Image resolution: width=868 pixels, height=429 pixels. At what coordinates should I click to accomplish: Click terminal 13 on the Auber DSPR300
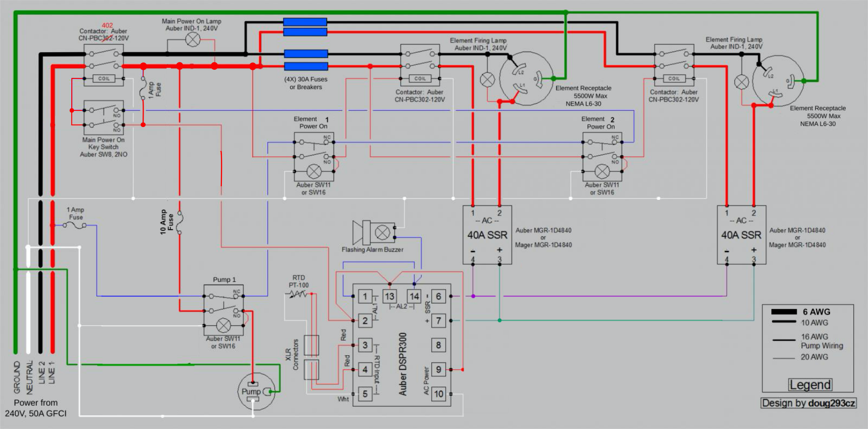389,296
